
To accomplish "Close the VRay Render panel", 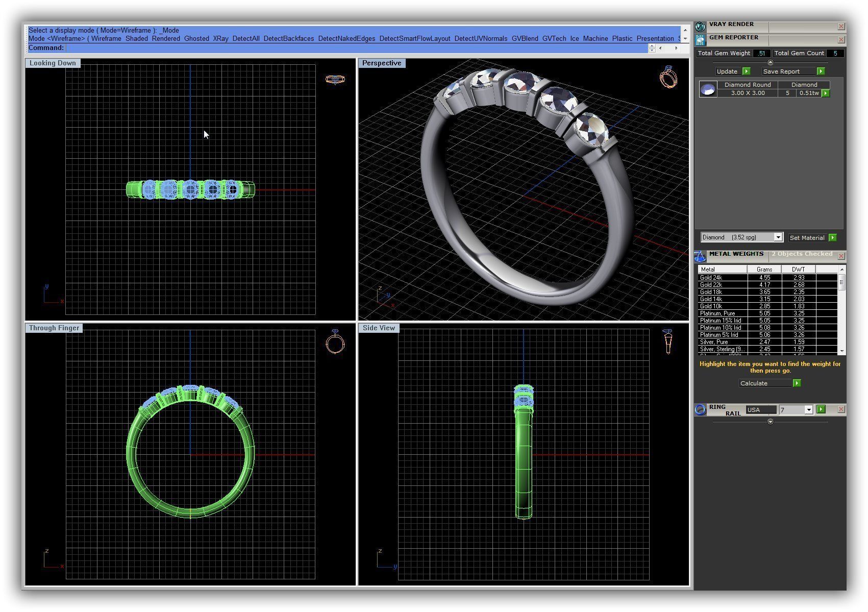I will 841,27.
